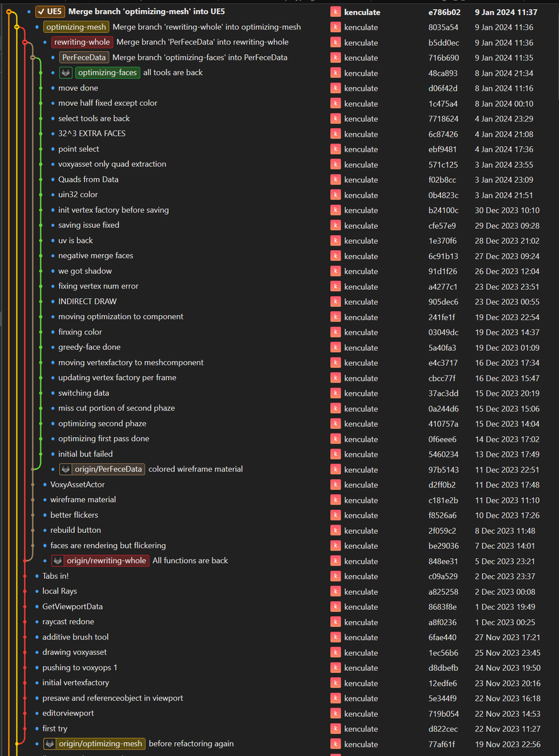Screen dimensions: 559x756
Task: Select commit 'miss cut portion of second phaze'
Action: 117,408
